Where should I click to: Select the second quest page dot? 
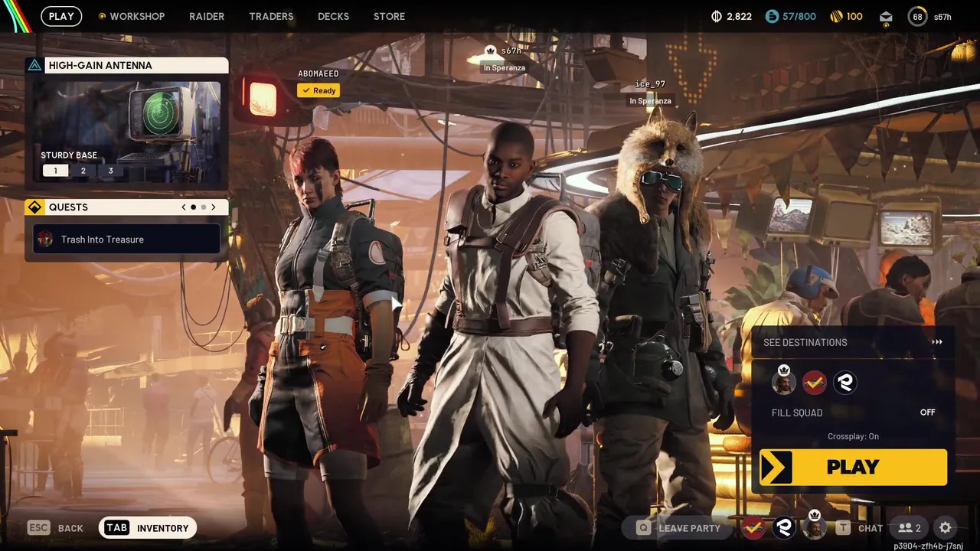click(203, 207)
